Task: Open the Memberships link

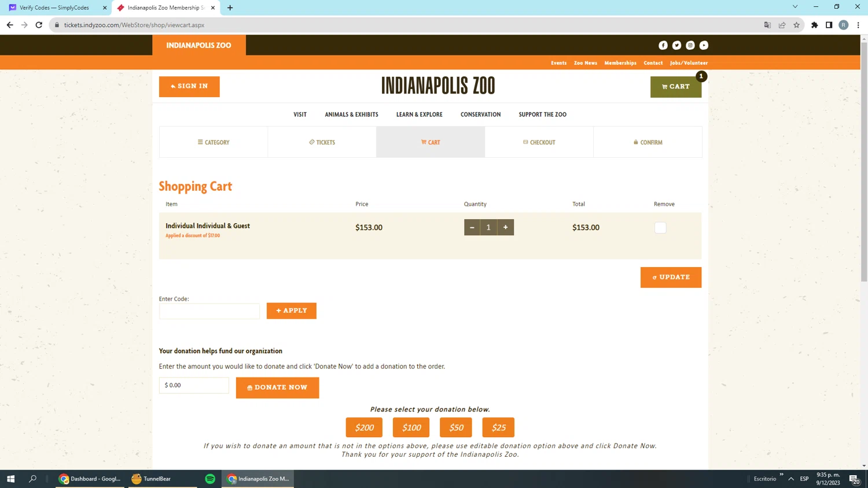Action: point(620,63)
